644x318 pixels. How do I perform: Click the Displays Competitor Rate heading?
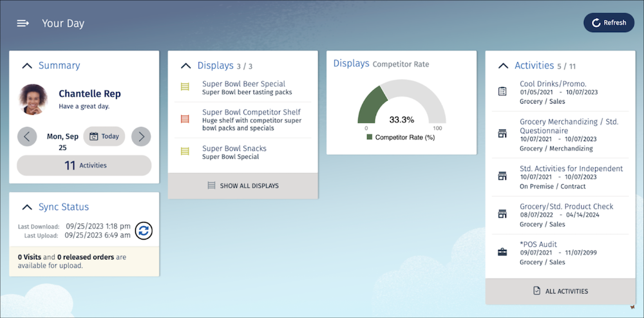[x=381, y=64]
